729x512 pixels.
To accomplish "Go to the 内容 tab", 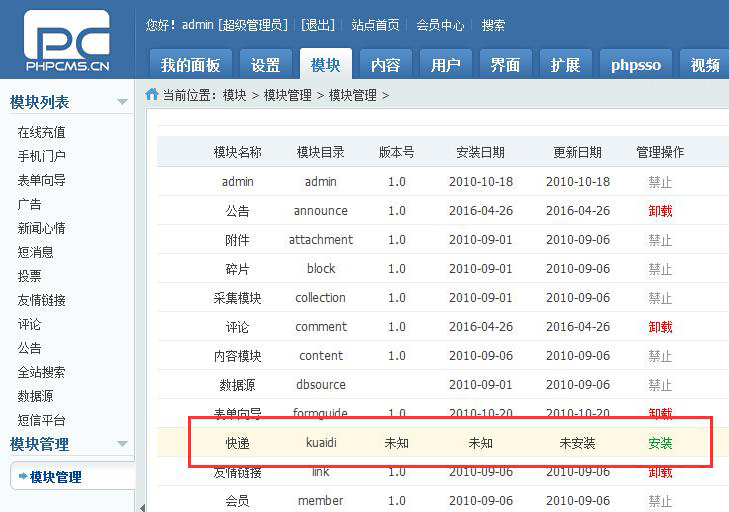I will [x=385, y=65].
